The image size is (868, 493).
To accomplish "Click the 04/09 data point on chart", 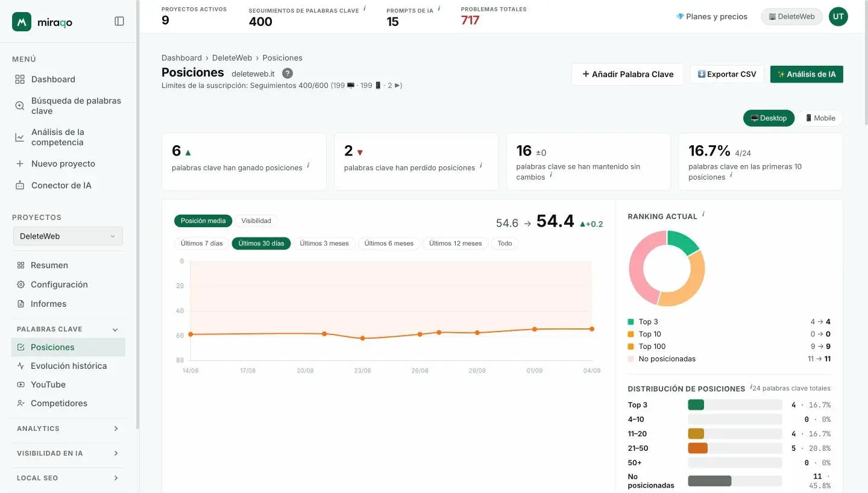I will [x=592, y=329].
